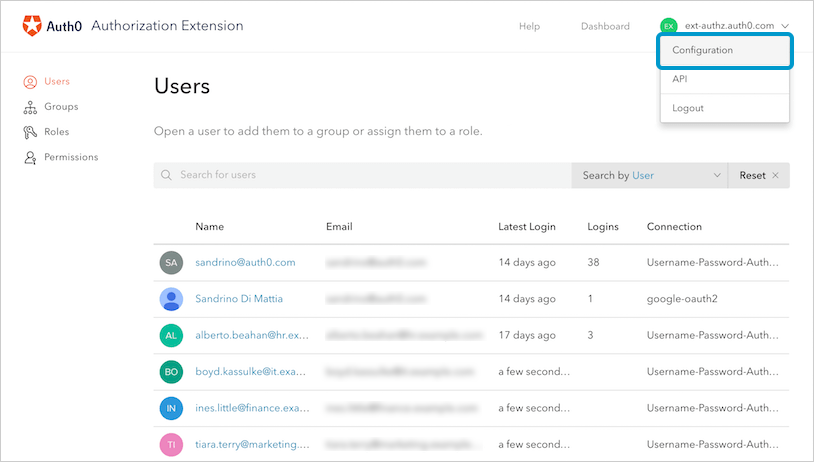Click the AL avatar for alberto.beahan
Viewport: 814px width, 462px height.
point(171,335)
